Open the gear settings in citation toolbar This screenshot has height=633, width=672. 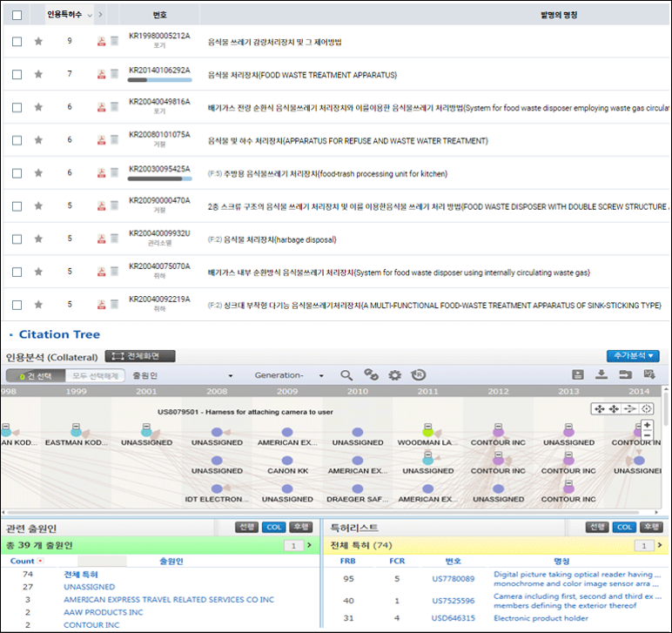click(394, 375)
